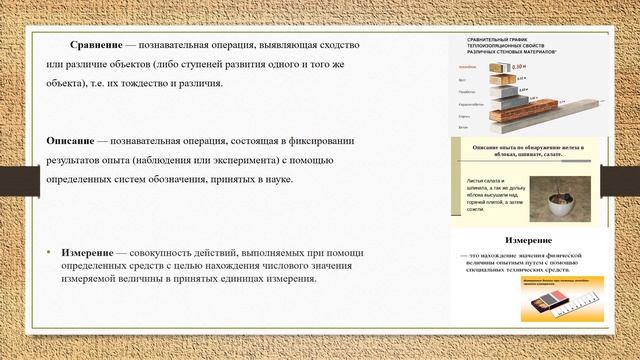Viewport: 640px width, 360px height.
Task: Click the matchbox and ruler image
Action: (562, 299)
